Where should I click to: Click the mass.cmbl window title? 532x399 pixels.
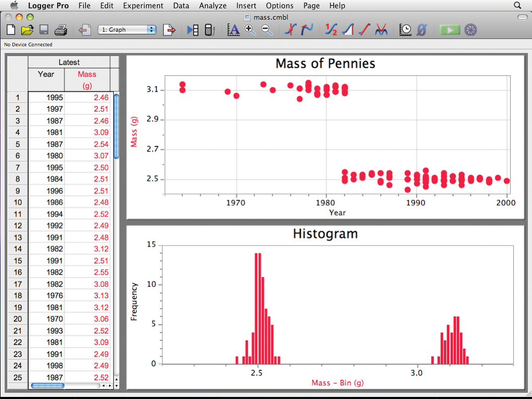(271, 17)
